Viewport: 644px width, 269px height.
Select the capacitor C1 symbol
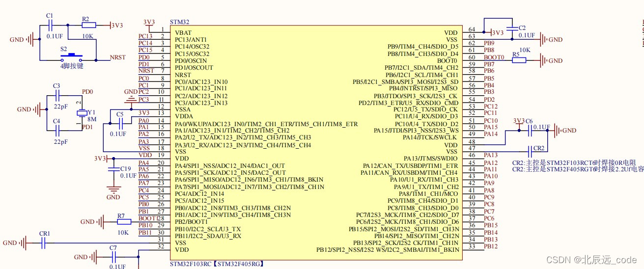click(52, 25)
